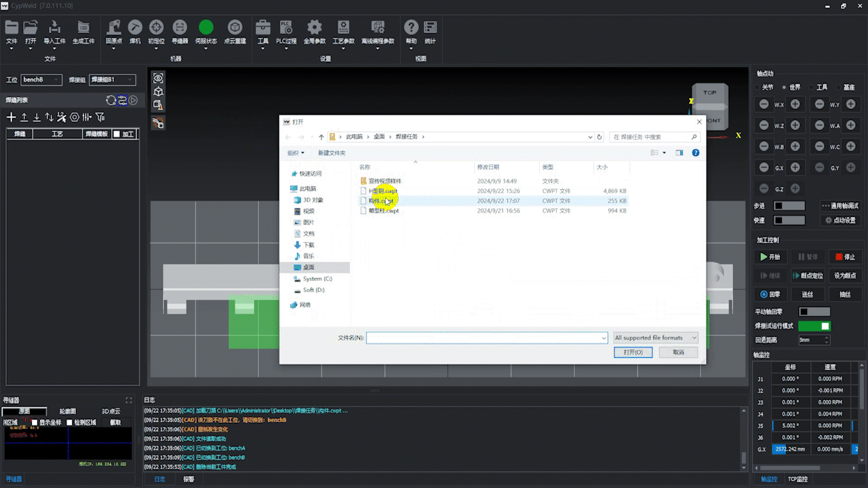Click the 打开(O) button in dialog
The width and height of the screenshot is (868, 488).
633,352
